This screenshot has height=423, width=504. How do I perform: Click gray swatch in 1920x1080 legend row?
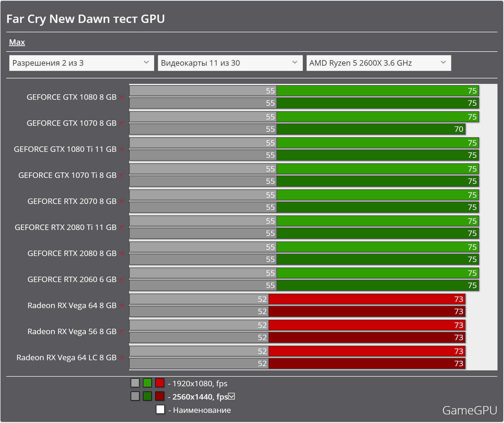coord(135,383)
